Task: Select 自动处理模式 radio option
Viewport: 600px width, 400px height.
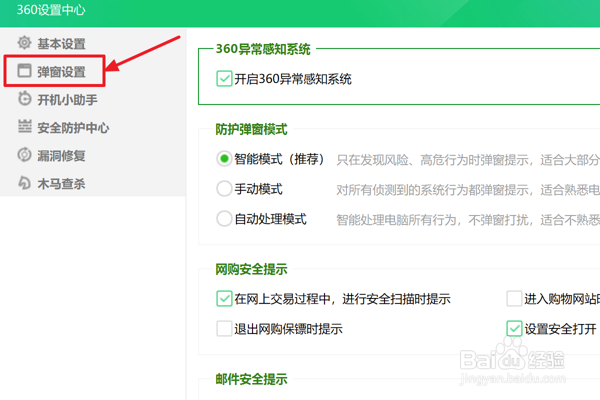Action: click(x=224, y=219)
